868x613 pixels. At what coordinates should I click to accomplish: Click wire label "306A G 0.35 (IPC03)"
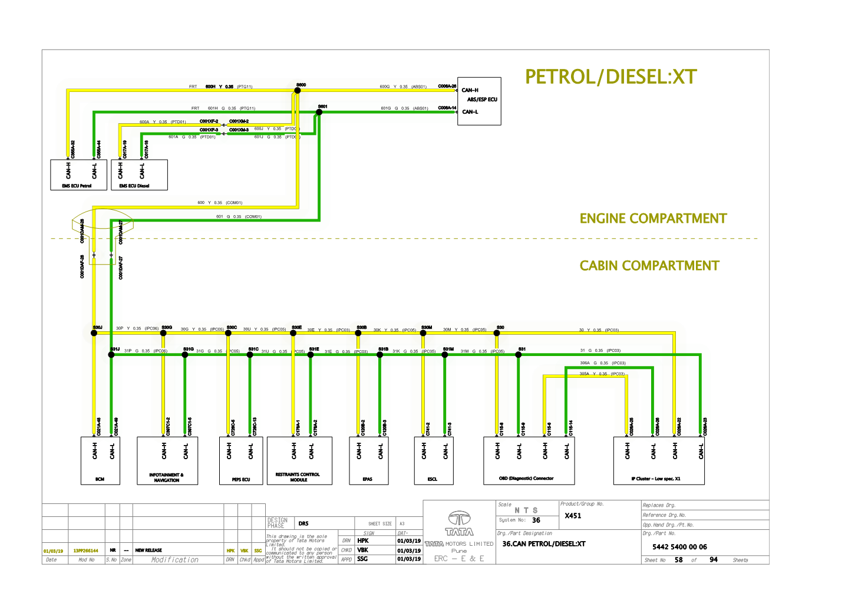coord(603,363)
